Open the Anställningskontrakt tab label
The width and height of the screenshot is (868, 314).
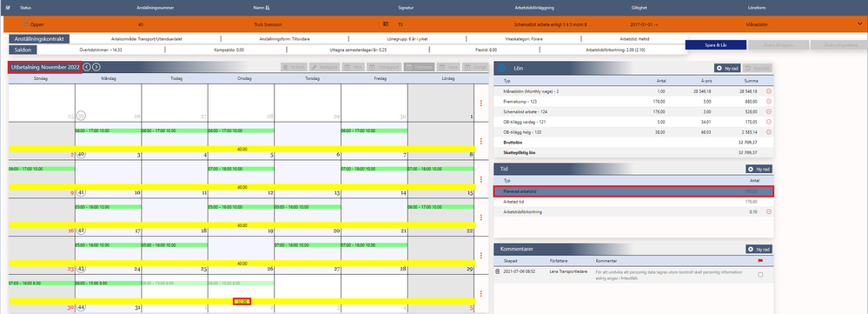[39, 39]
